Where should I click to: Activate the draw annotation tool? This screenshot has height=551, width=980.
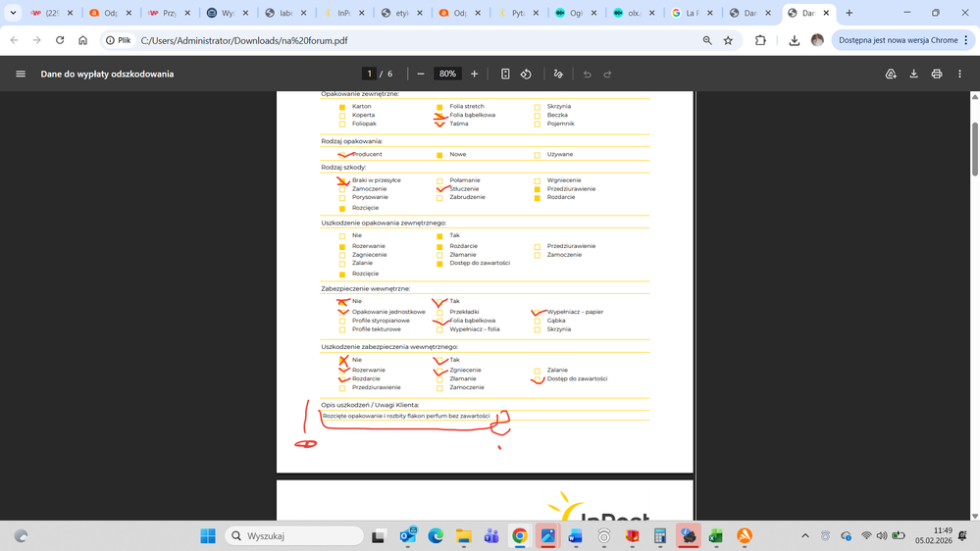pos(558,74)
